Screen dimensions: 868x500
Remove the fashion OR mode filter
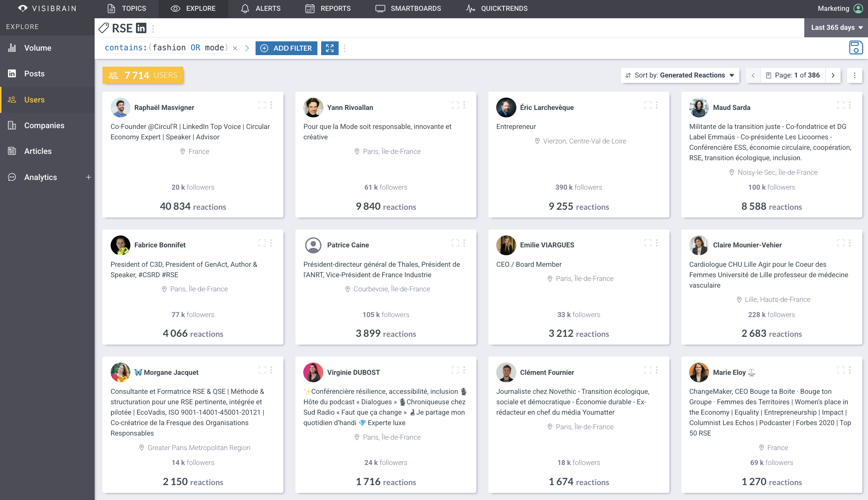click(235, 48)
